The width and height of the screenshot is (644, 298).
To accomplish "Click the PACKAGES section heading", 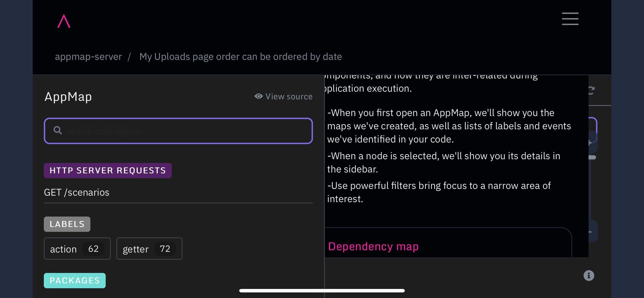I will (75, 281).
